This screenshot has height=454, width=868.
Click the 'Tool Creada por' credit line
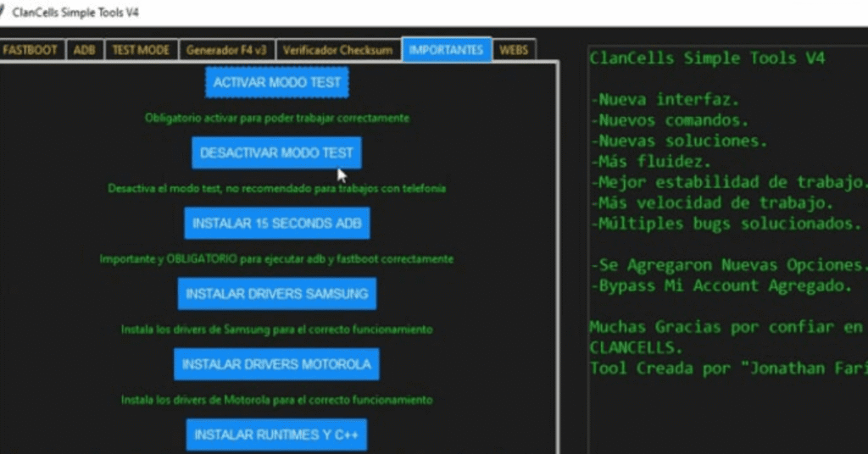click(x=728, y=368)
